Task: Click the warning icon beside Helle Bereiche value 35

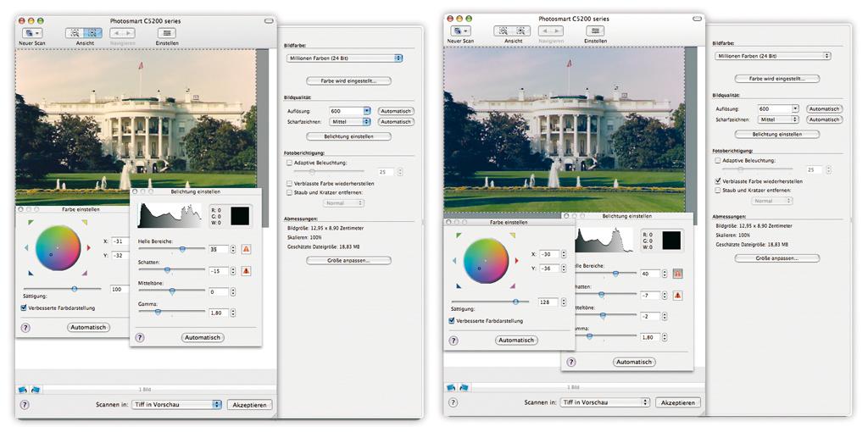Action: pyautogui.click(x=247, y=250)
